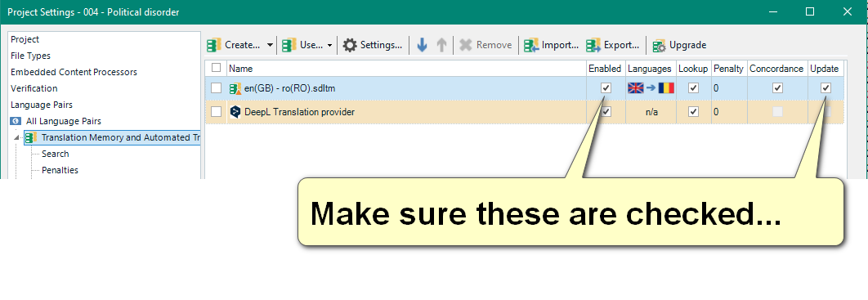Screen dimensions: 868x300
Task: Click the Concordance column header
Action: click(776, 69)
